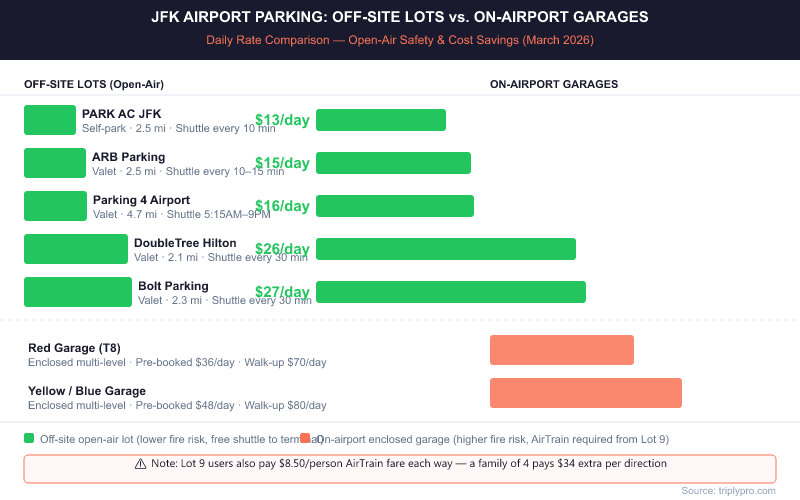This screenshot has height=500, width=800.
Task: Click the ARB Parking lot title
Action: click(x=129, y=157)
